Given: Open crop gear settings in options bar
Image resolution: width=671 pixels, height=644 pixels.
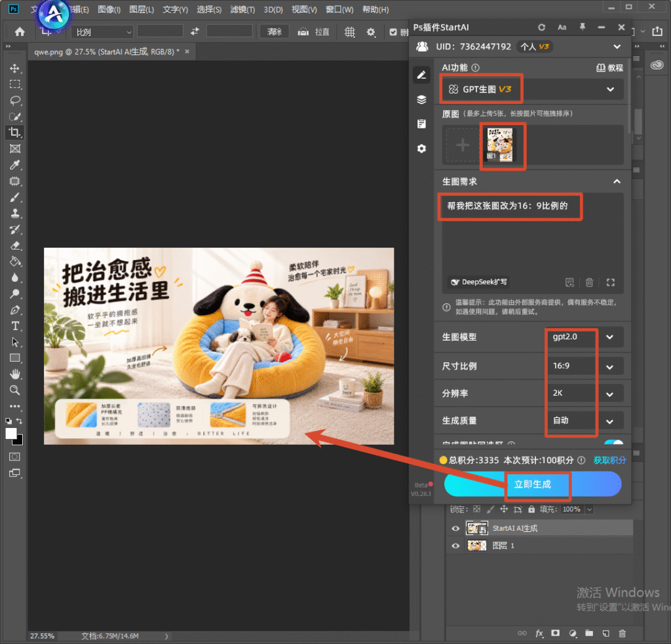Looking at the screenshot, I should (371, 32).
